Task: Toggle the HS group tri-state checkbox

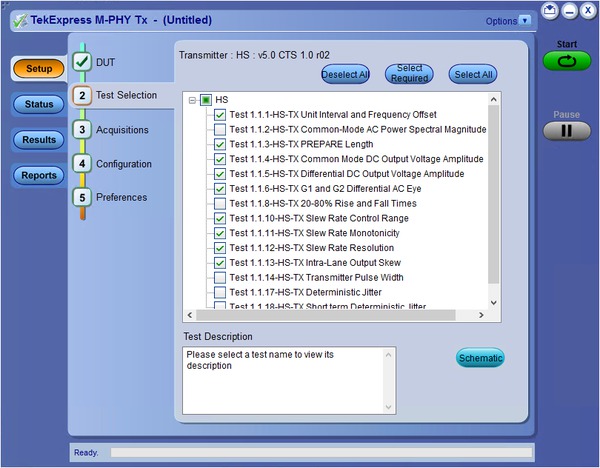Action: pos(206,100)
